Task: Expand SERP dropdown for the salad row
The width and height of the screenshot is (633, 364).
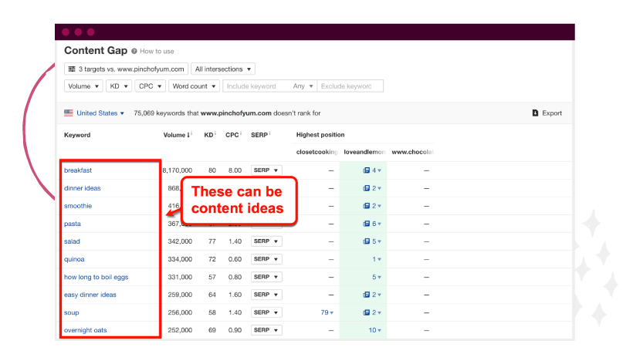Action: (266, 241)
